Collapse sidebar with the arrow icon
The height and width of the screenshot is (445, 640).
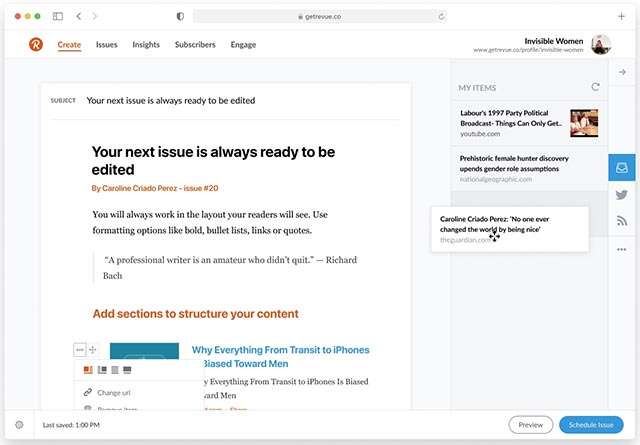[621, 72]
